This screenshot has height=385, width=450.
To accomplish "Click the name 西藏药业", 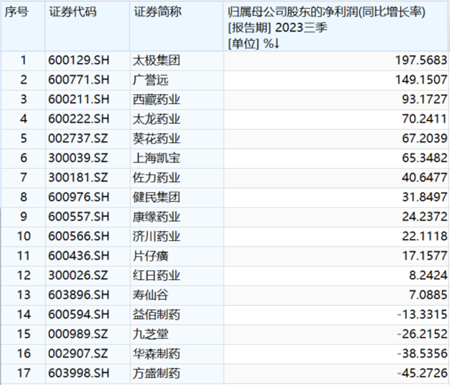I will click(x=156, y=99).
